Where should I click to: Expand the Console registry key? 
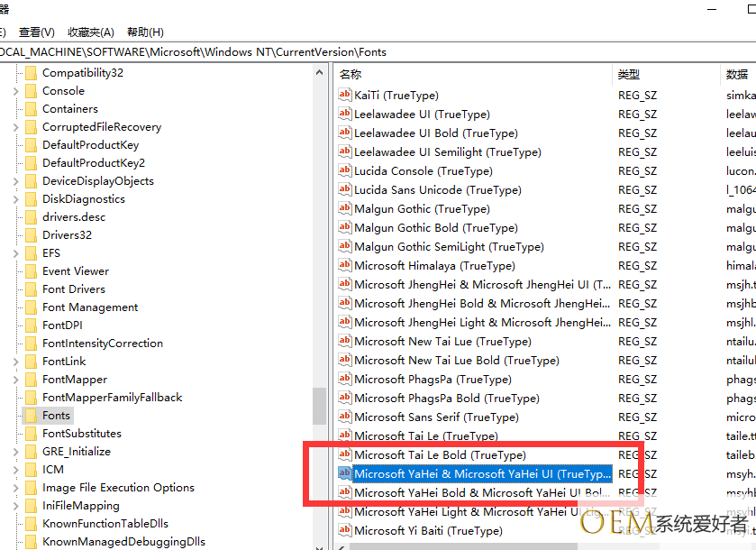coord(15,91)
